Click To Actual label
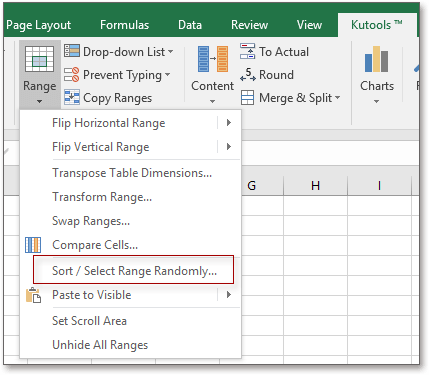 pyautogui.click(x=284, y=52)
